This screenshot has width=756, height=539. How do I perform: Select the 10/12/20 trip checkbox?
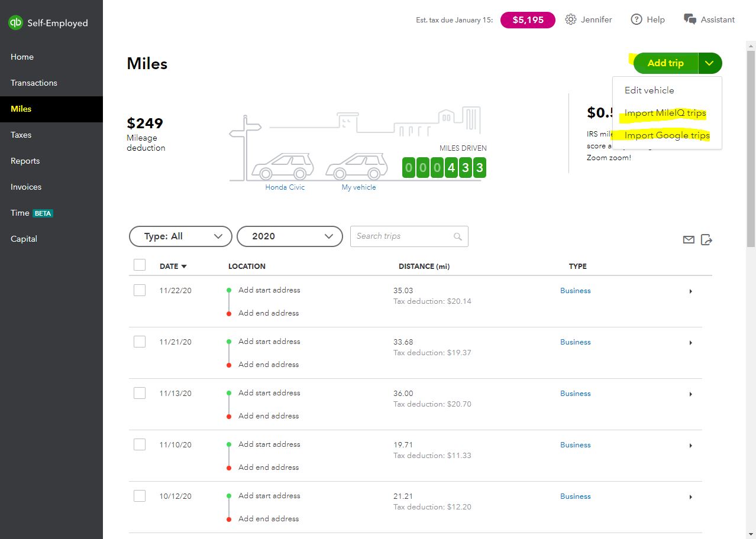140,496
